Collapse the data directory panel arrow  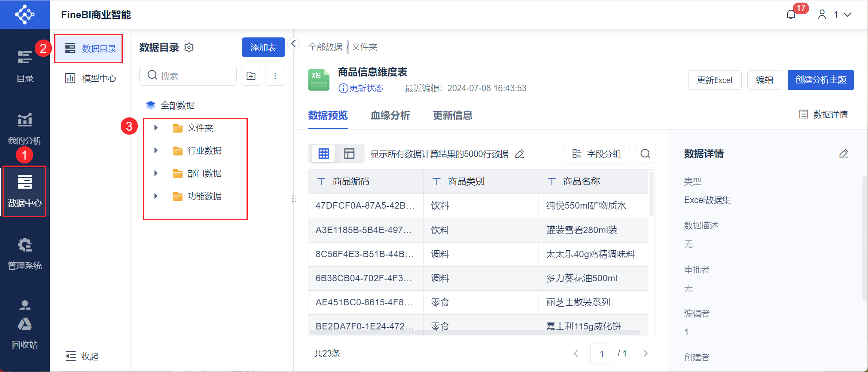click(x=294, y=43)
